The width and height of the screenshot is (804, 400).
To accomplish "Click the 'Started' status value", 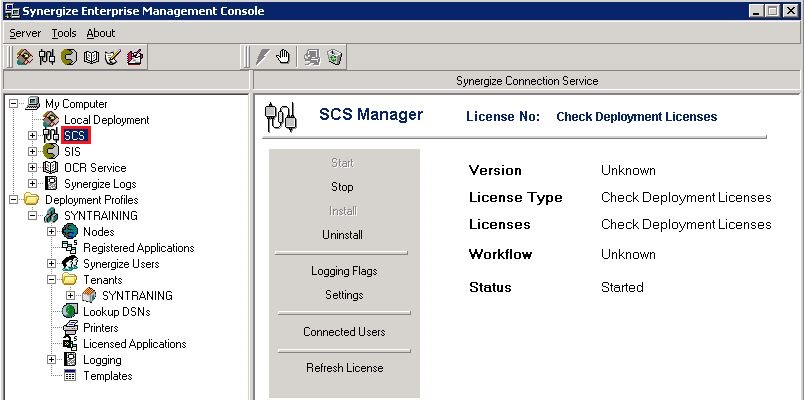I will tap(622, 287).
